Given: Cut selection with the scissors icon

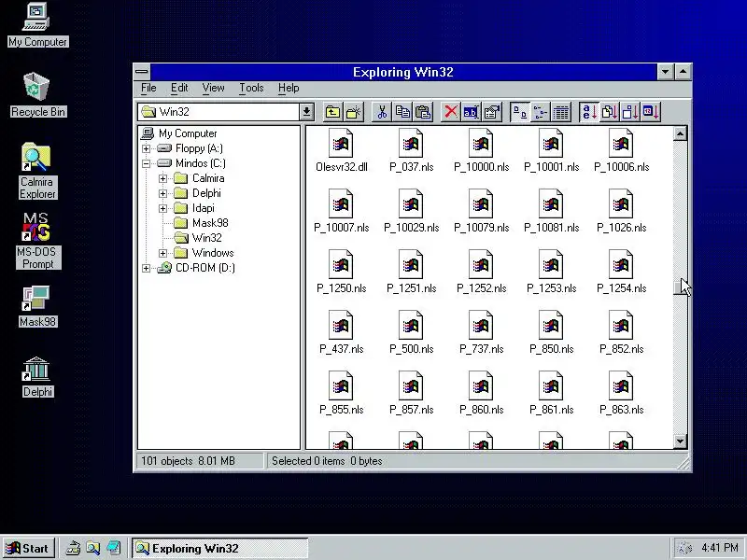Looking at the screenshot, I should [x=382, y=112].
